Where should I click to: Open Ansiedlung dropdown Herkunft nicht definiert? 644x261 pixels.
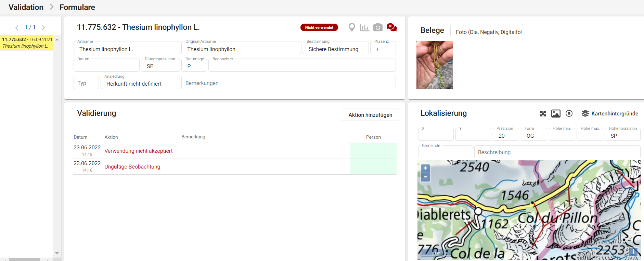click(140, 83)
